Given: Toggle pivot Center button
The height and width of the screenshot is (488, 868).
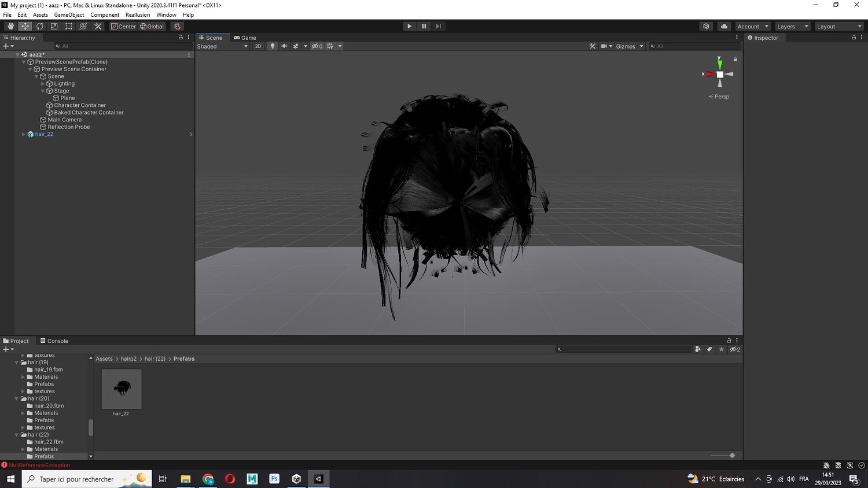Looking at the screenshot, I should pyautogui.click(x=123, y=26).
